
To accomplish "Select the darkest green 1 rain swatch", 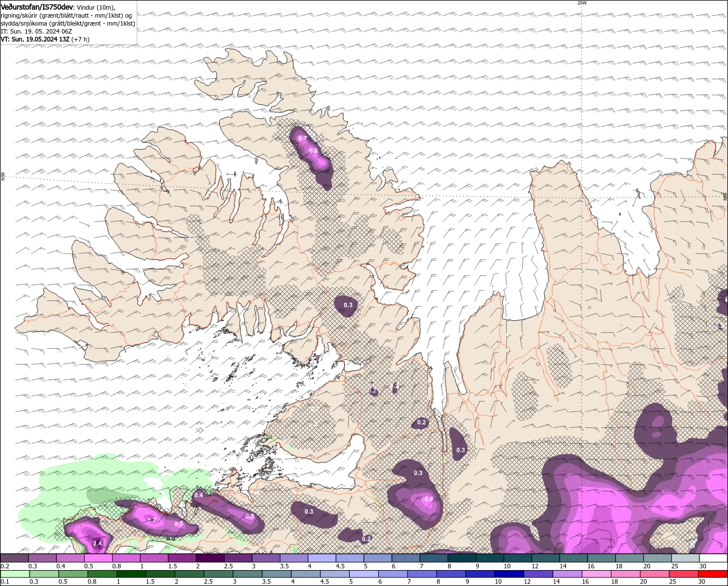I will click(131, 573).
